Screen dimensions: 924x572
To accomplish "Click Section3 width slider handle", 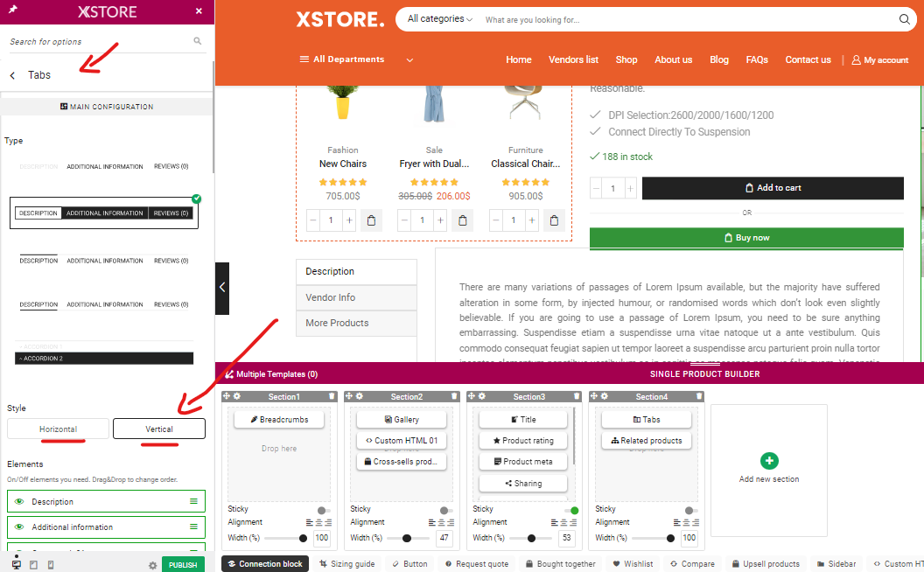I will pyautogui.click(x=531, y=538).
